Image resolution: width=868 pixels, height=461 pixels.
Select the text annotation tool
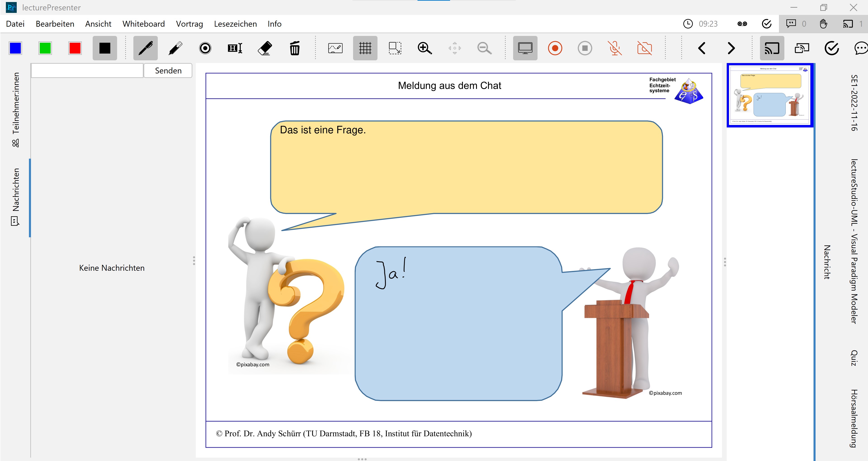pos(235,48)
